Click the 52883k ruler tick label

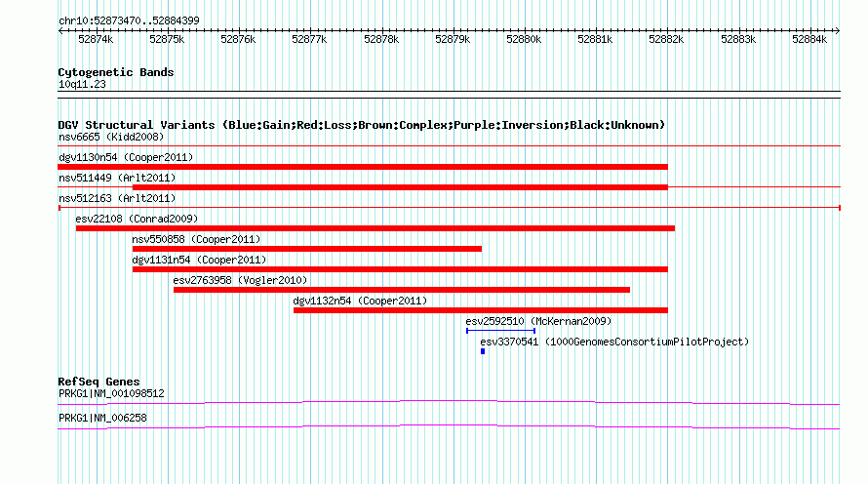point(738,39)
